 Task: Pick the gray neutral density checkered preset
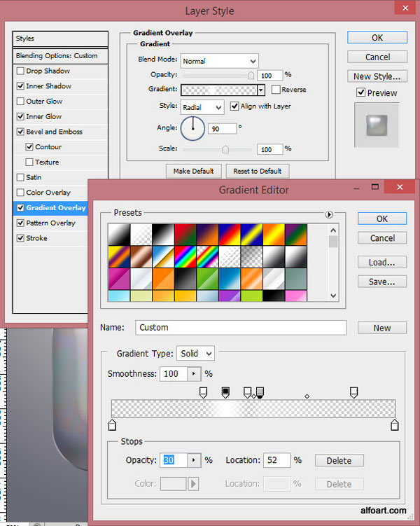pos(251,256)
